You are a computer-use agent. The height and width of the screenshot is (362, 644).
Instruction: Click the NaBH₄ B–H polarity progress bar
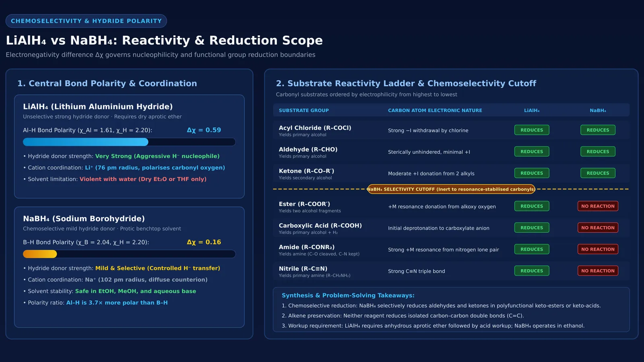(x=129, y=254)
